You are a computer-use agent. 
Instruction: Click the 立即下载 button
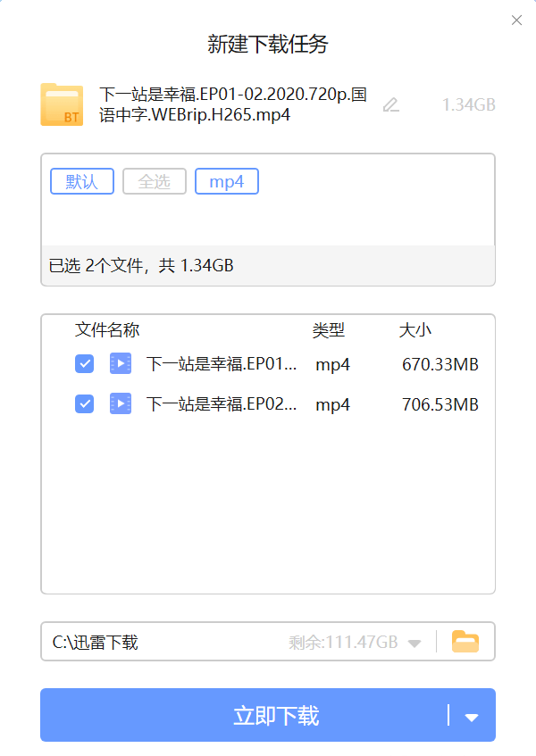268,715
